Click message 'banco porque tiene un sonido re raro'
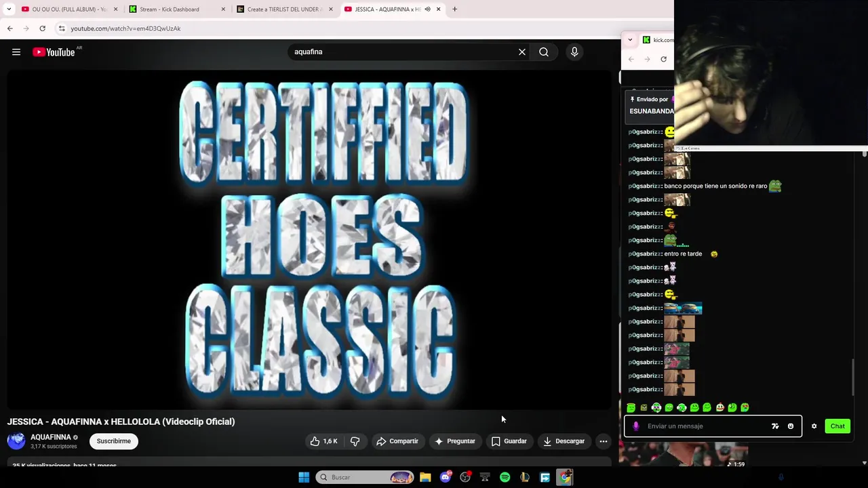868x488 pixels. point(715,186)
